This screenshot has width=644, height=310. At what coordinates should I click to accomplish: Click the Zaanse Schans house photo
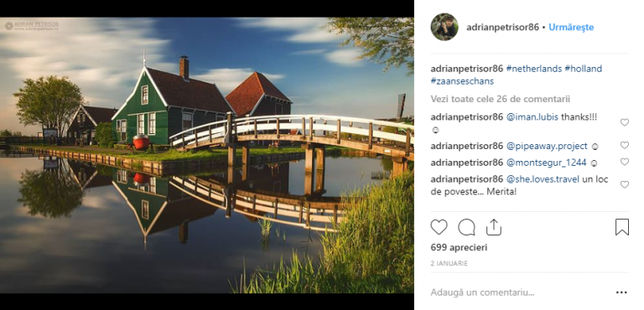(206, 155)
